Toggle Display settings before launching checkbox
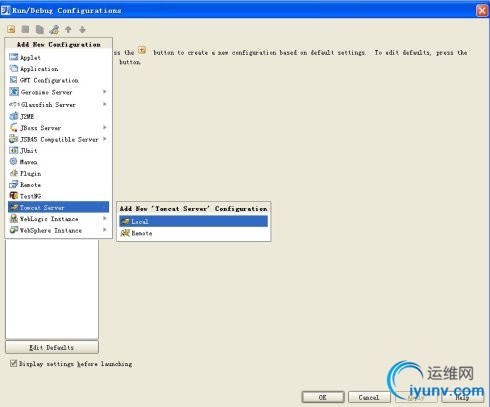The height and width of the screenshot is (407, 490). point(13,363)
